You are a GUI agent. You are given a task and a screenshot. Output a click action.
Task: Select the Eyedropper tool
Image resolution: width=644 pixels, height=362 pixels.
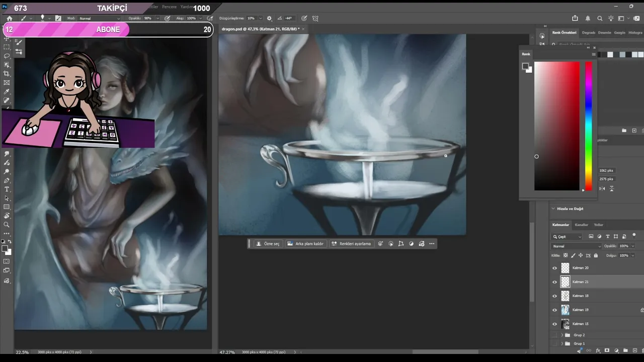7,92
